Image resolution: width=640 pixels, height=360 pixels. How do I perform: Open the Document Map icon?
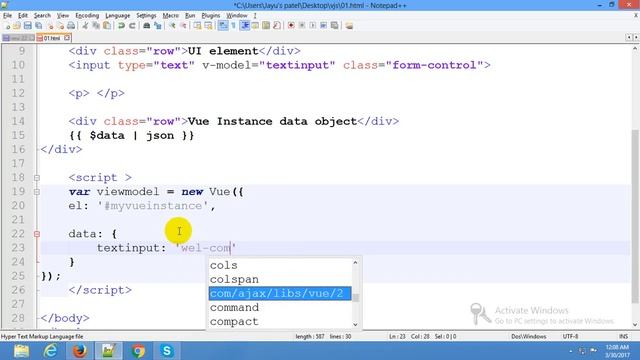point(266,26)
